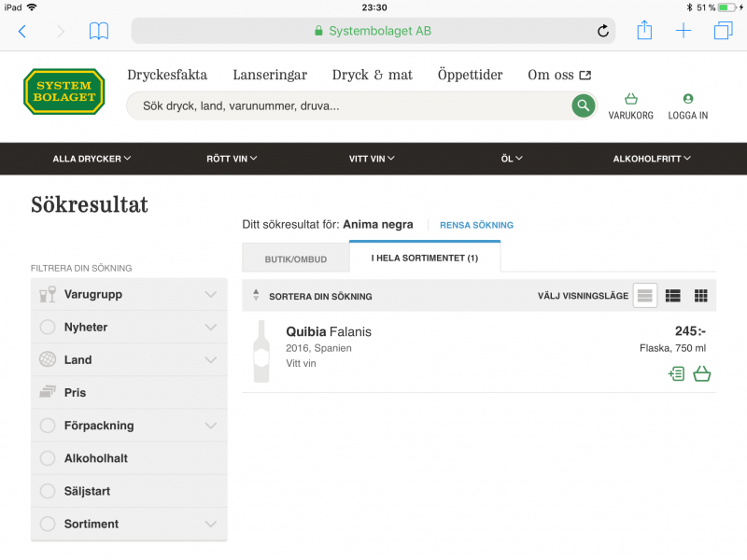Open the Öl dropdown menu

[x=512, y=159]
